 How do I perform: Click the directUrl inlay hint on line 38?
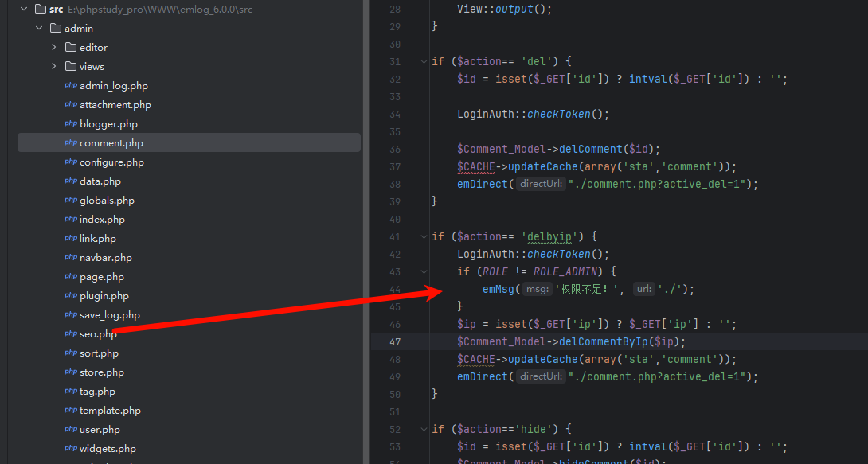tap(541, 184)
